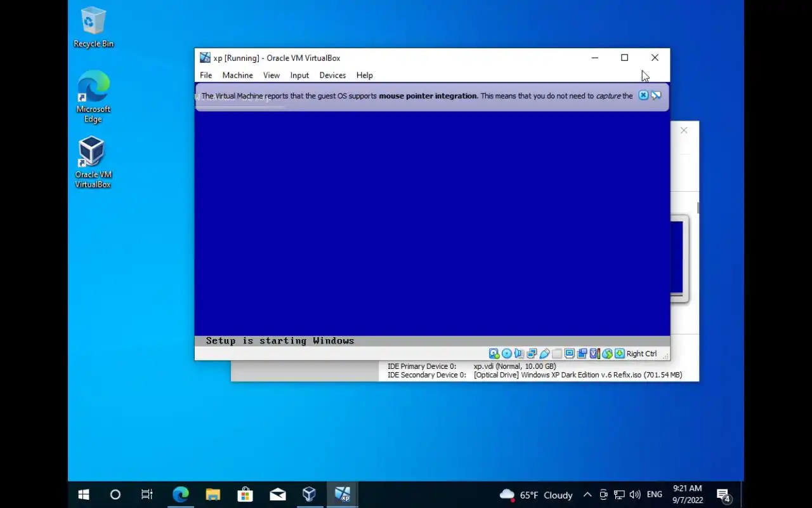Open the File menu
The width and height of the screenshot is (812, 508).
pos(206,75)
